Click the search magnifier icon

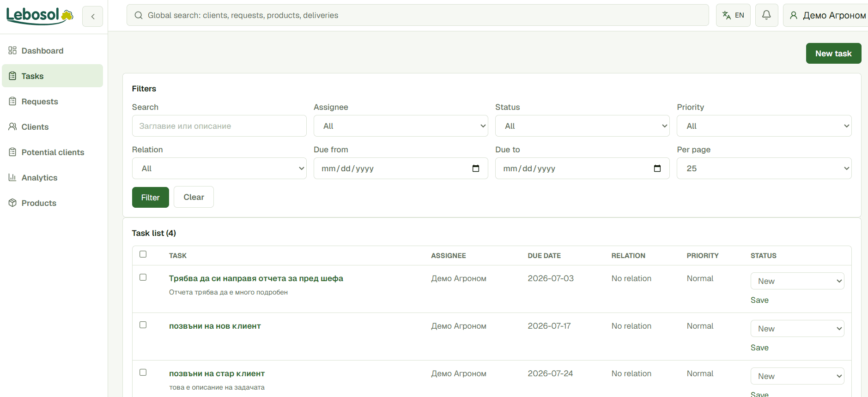coord(139,15)
